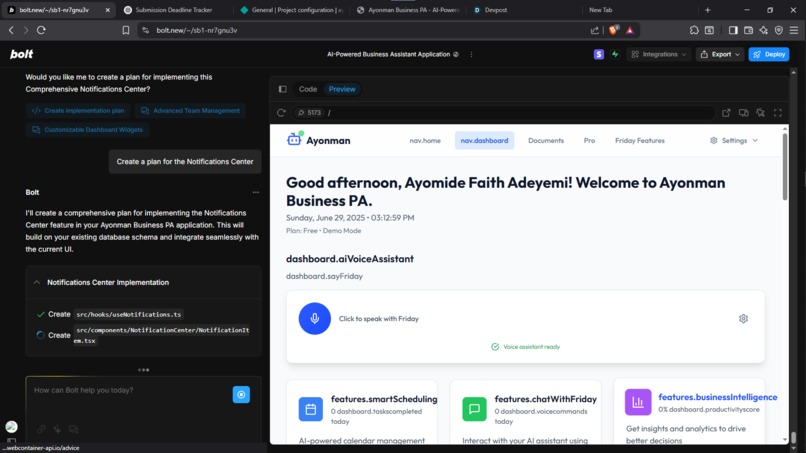Toggle the preview device mode icon
Screen dimensions: 806x453
coord(743,113)
